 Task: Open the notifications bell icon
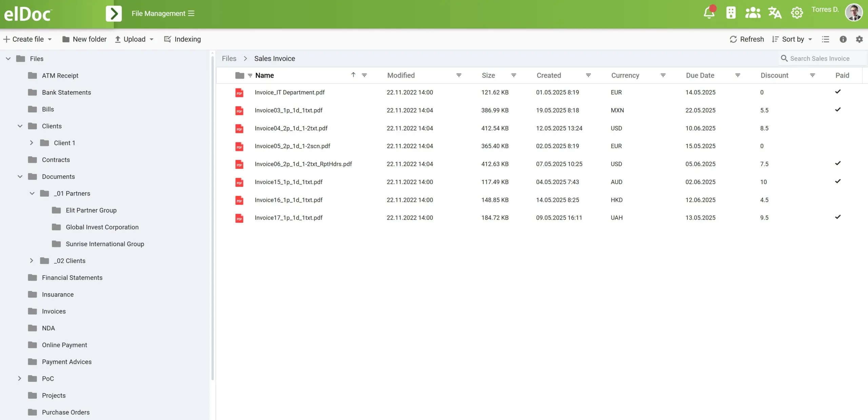709,13
